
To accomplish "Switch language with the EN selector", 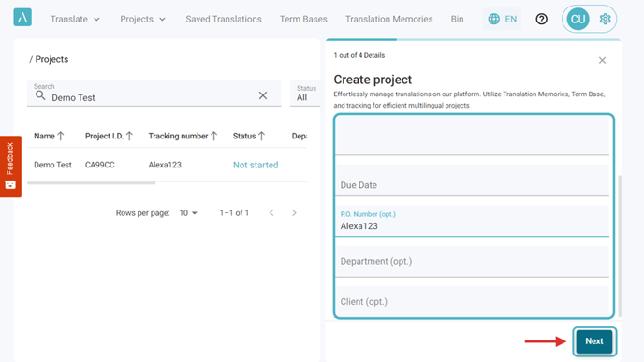I will tap(502, 19).
